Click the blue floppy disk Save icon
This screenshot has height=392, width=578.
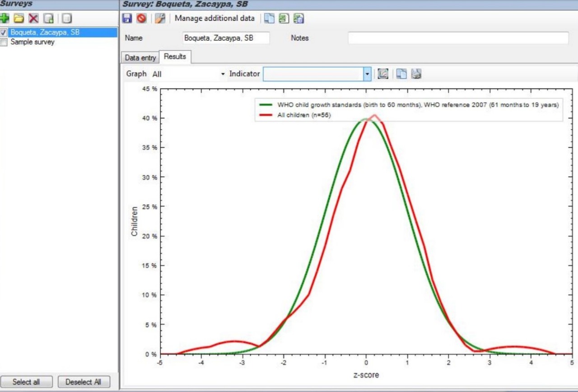127,19
